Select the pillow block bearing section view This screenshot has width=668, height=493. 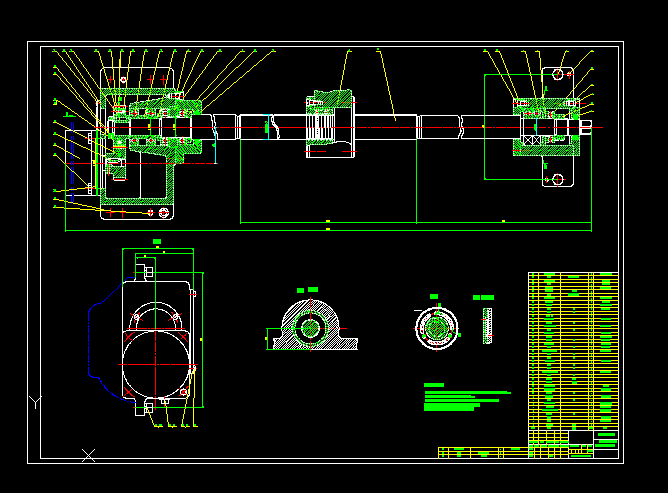point(315,325)
